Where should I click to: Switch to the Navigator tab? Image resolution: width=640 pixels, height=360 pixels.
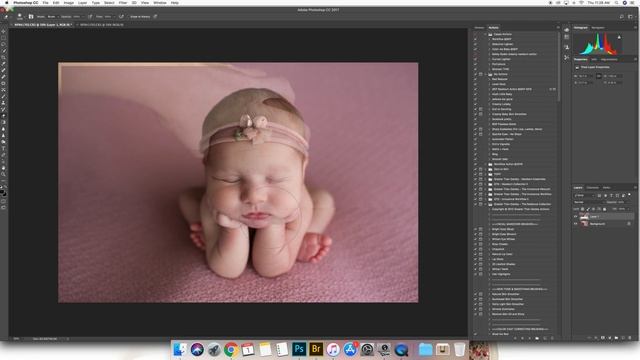(598, 28)
